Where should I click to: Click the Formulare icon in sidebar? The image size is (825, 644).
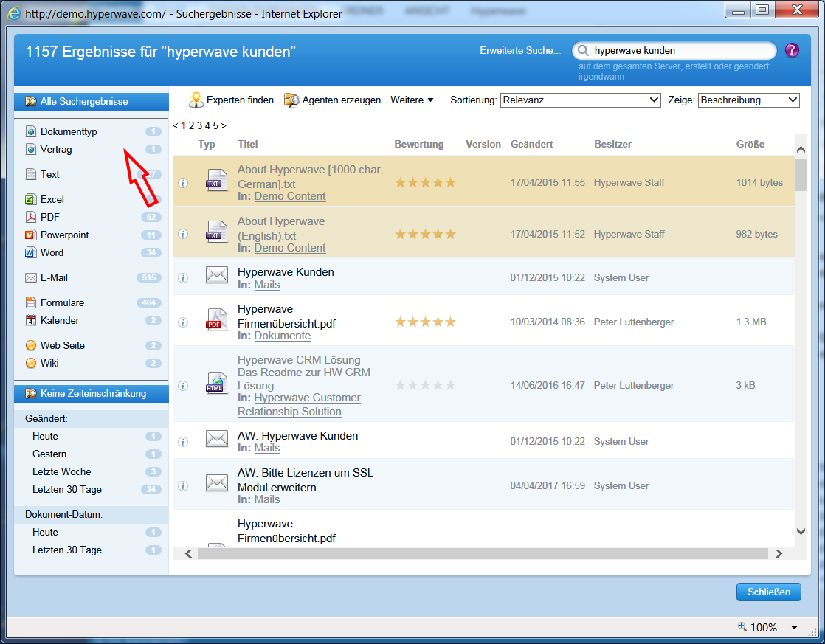coord(31,302)
